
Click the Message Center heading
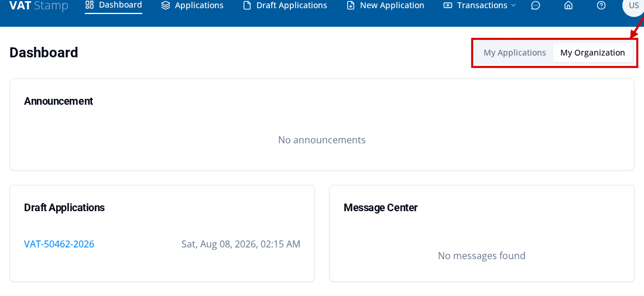pos(381,208)
